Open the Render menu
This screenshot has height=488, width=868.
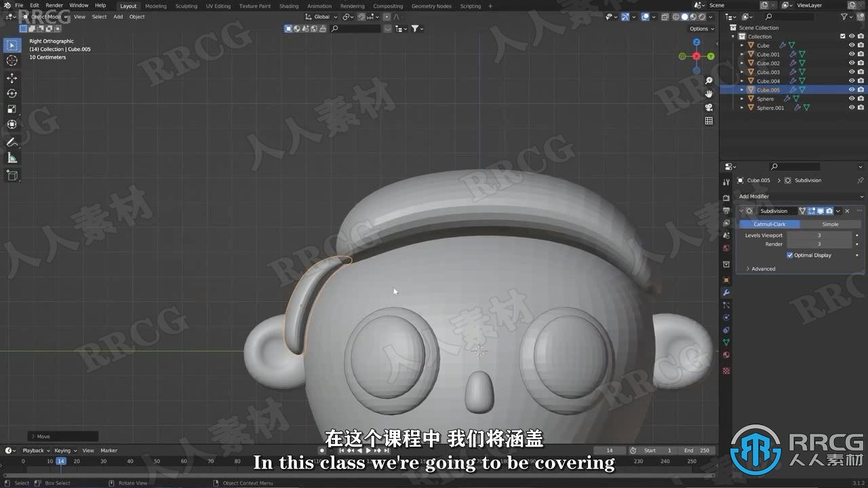(x=54, y=5)
